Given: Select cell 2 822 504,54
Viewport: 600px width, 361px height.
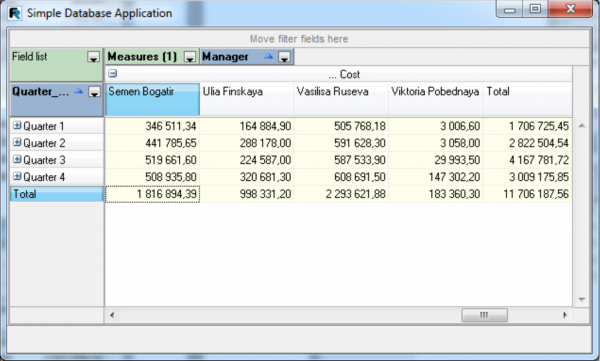Looking at the screenshot, I should click(528, 143).
